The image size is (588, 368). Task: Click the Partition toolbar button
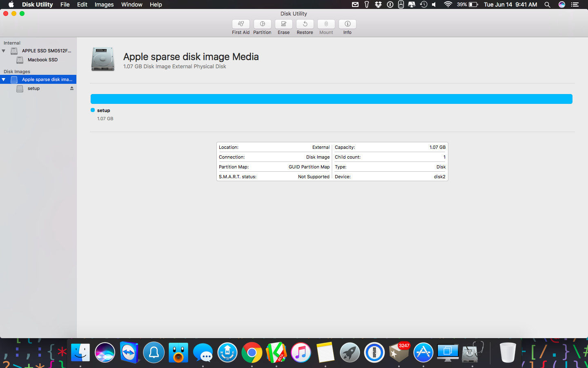point(262,24)
